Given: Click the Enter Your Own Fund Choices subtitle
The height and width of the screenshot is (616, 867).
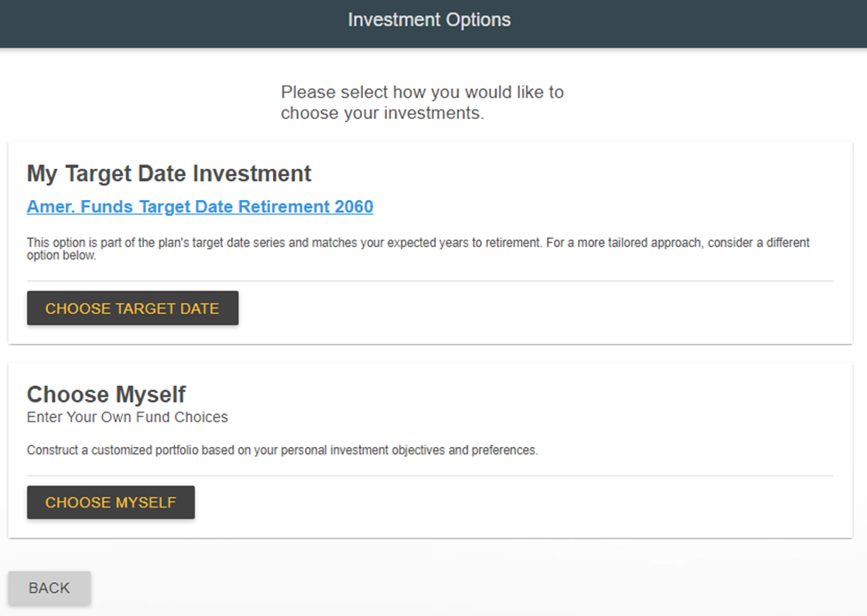Looking at the screenshot, I should click(x=127, y=417).
